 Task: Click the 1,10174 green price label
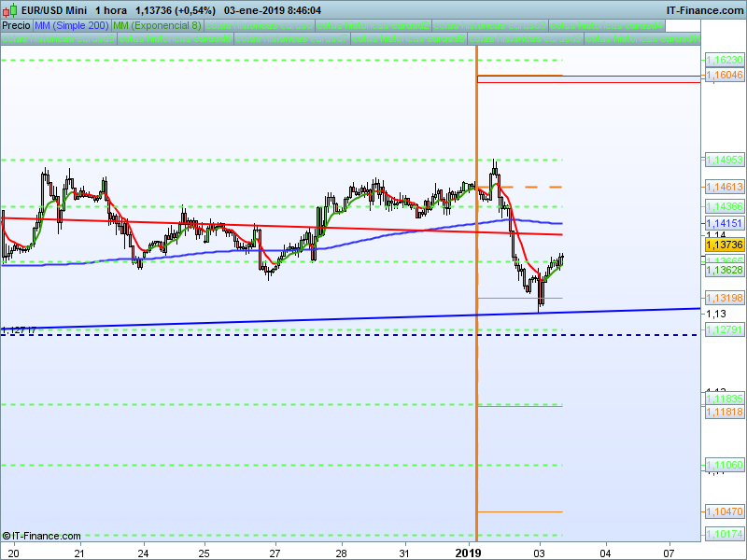click(x=725, y=534)
